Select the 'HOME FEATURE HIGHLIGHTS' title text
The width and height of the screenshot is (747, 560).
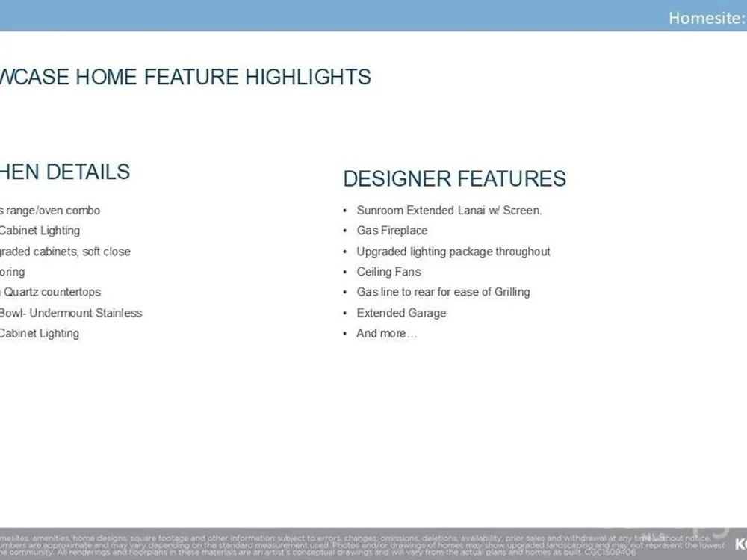click(223, 77)
